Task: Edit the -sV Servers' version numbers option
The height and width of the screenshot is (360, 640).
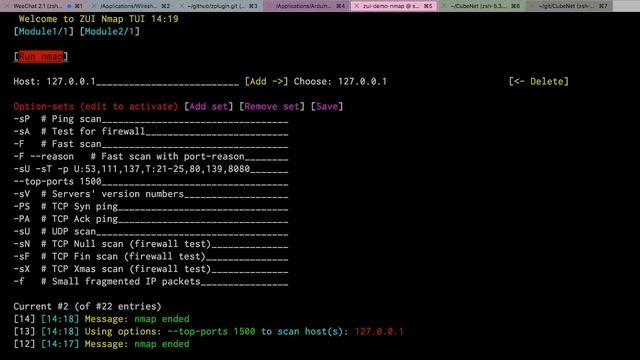Action: pyautogui.click(x=151, y=194)
